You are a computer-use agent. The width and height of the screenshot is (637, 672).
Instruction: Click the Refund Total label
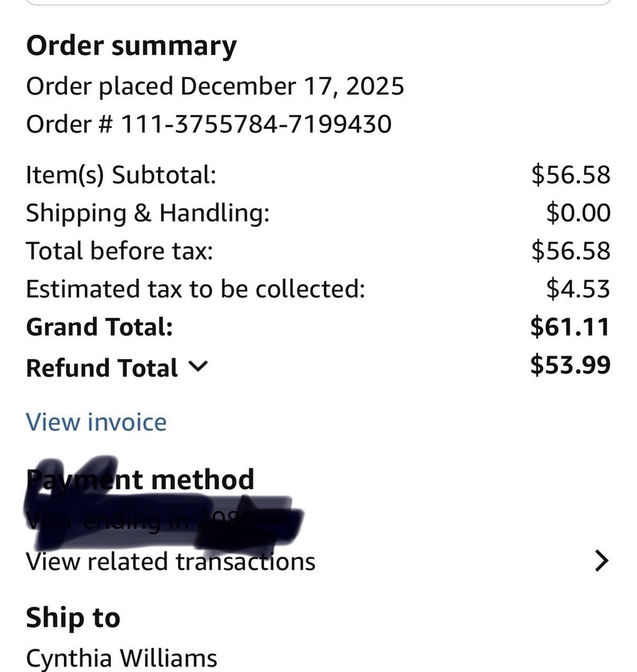101,368
